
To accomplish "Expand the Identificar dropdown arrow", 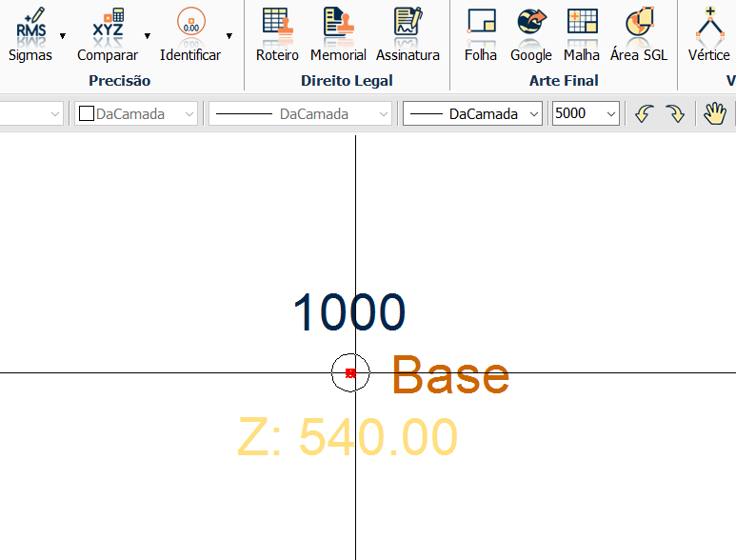I will 229,36.
